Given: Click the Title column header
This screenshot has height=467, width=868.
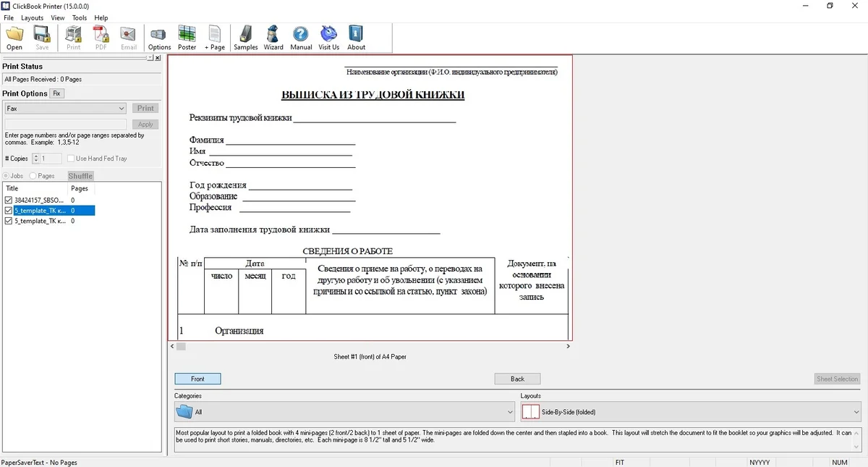Looking at the screenshot, I should pyautogui.click(x=36, y=188).
